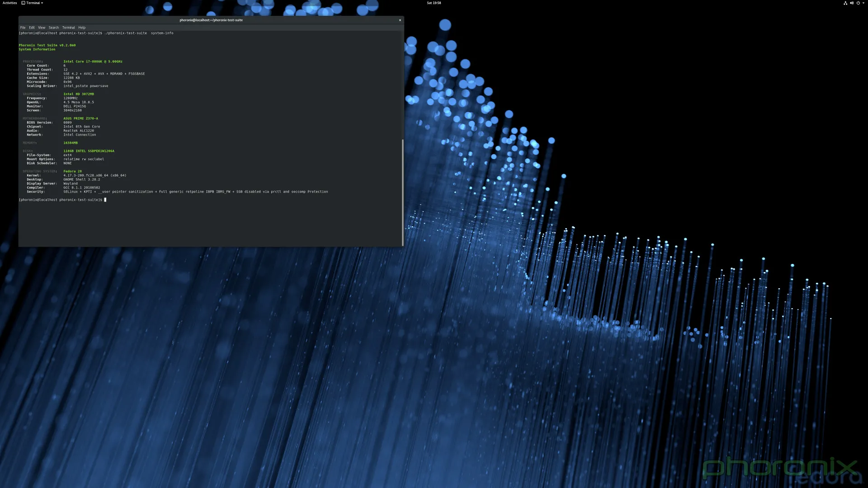Click the terminal vertical scrollbar handle
This screenshot has height=488, width=868.
(x=402, y=192)
